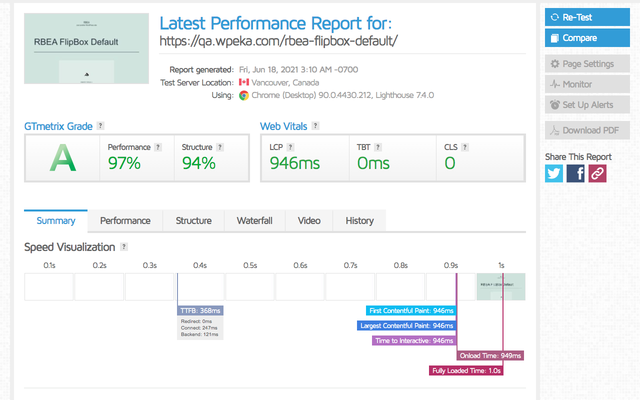Click the Chrome (Desktop) 90.0.4430.212 text
Screen dimensions: 640x400
point(312,95)
